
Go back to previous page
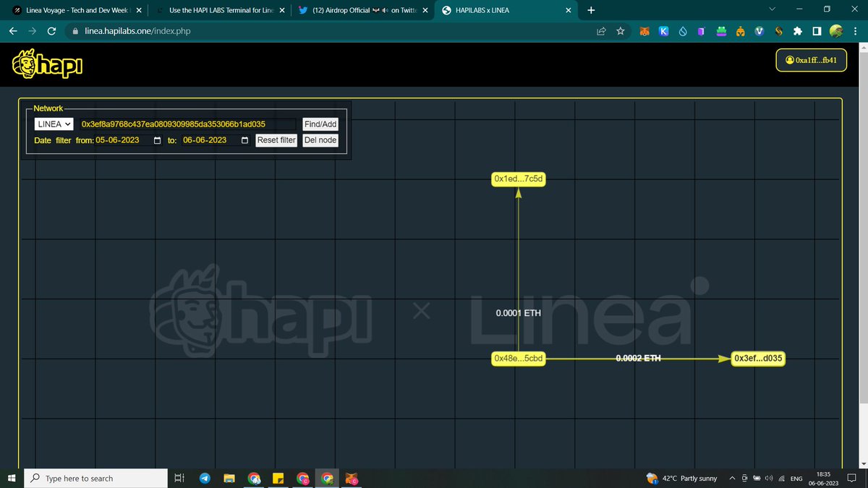(x=13, y=32)
